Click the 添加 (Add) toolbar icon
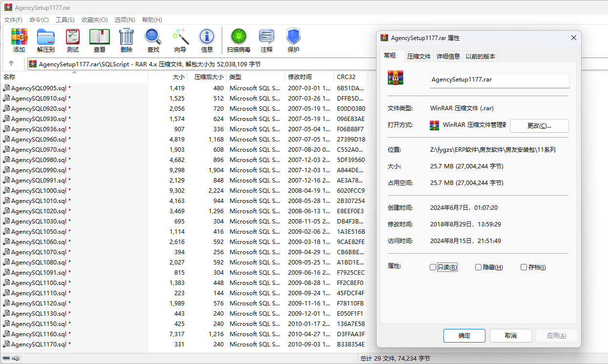Viewport: 608px width, 364px height. 19,37
